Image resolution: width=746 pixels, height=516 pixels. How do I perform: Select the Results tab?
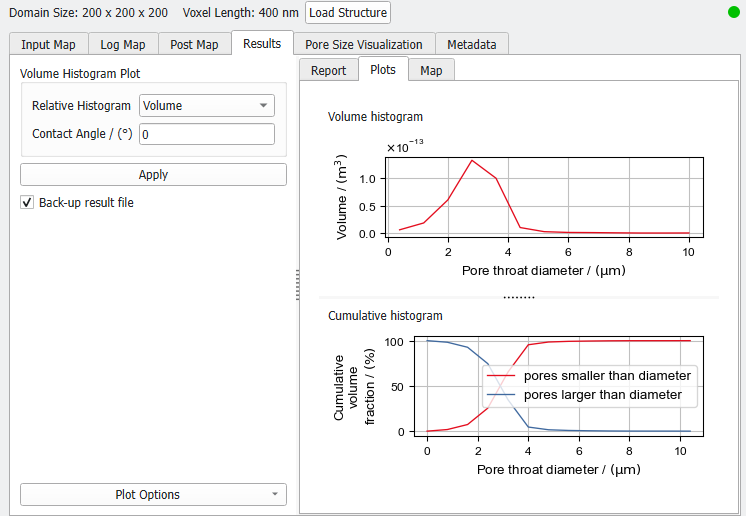coord(262,43)
